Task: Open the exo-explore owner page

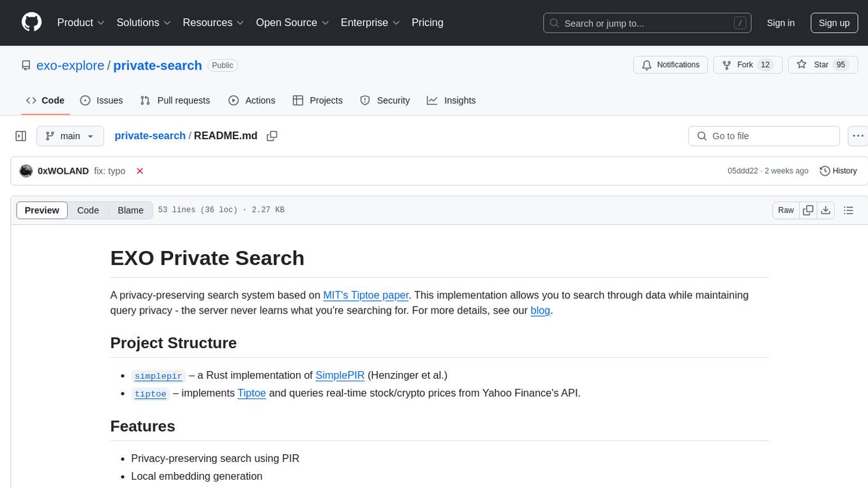Action: click(70, 65)
